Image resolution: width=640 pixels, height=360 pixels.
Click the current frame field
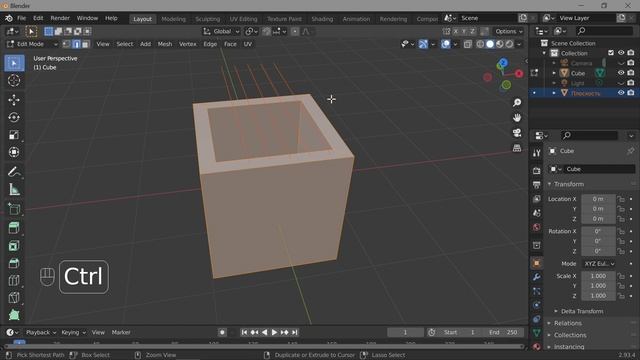405,333
